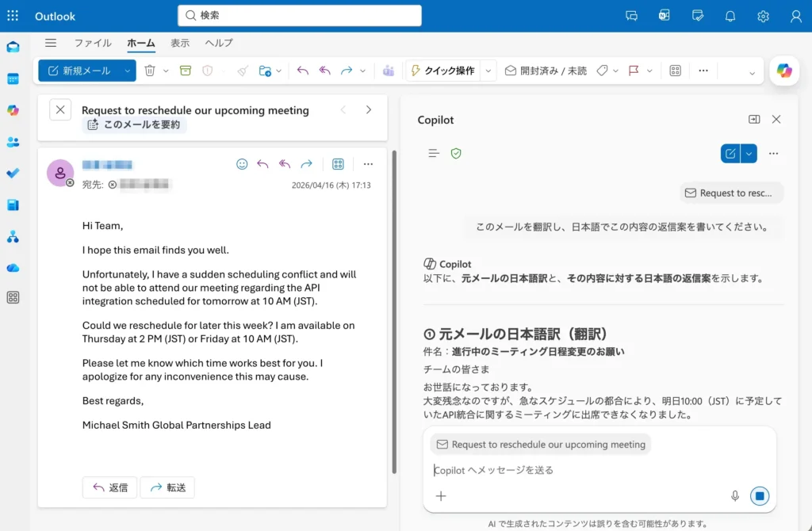Open the Teams chat icon in header
Image resolution: width=812 pixels, height=531 pixels.
tap(631, 16)
